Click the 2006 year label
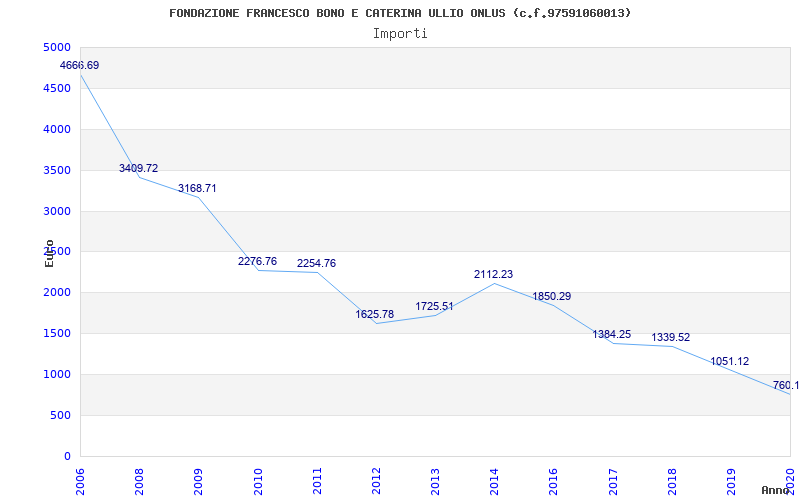The image size is (800, 500). [81, 482]
